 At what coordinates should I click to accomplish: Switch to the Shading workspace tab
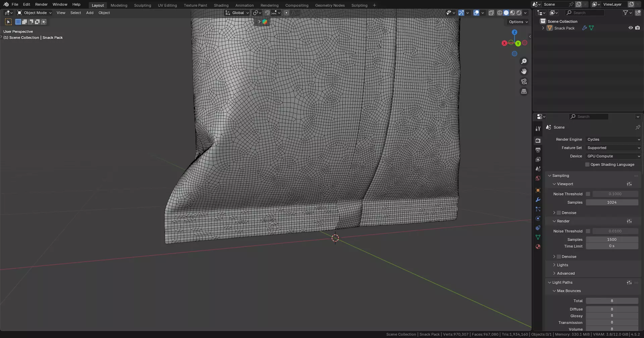click(221, 5)
